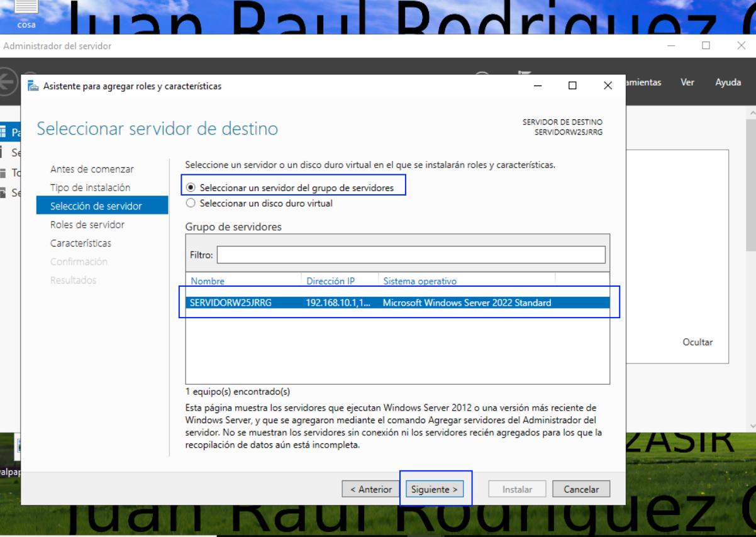Click the Cancelar button
The height and width of the screenshot is (537, 756).
click(x=581, y=489)
